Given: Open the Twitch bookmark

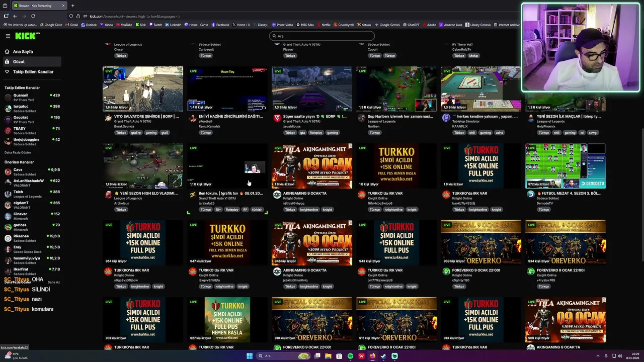Looking at the screenshot, I should 155,25.
